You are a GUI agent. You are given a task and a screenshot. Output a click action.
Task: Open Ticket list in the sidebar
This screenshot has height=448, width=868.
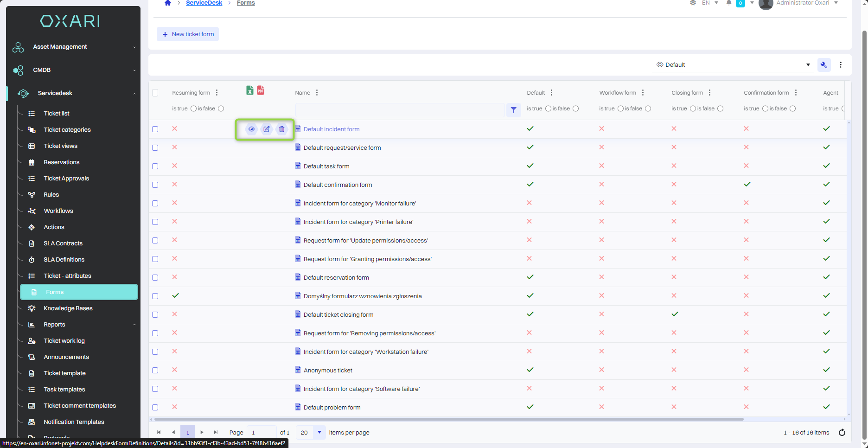pyautogui.click(x=57, y=114)
